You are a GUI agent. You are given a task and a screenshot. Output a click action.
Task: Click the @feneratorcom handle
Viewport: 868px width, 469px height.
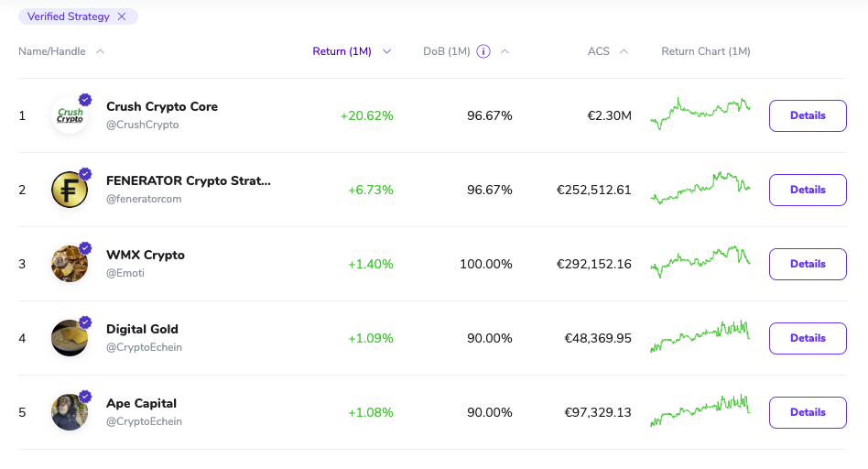tap(144, 199)
